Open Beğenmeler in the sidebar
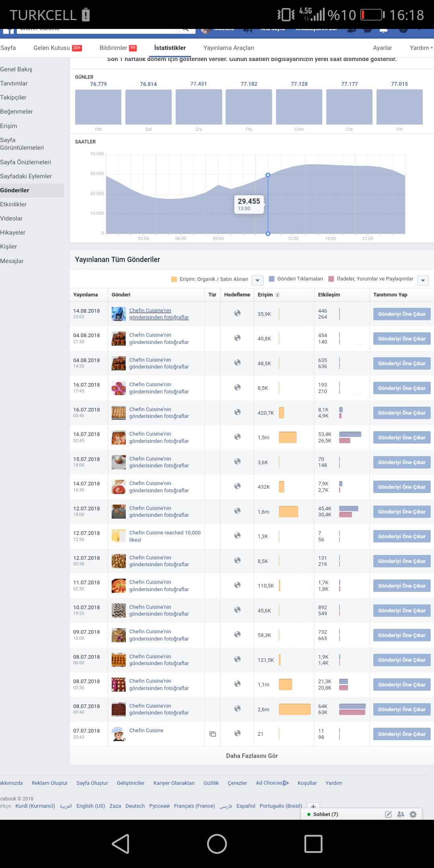This screenshot has width=434, height=868. tap(16, 111)
